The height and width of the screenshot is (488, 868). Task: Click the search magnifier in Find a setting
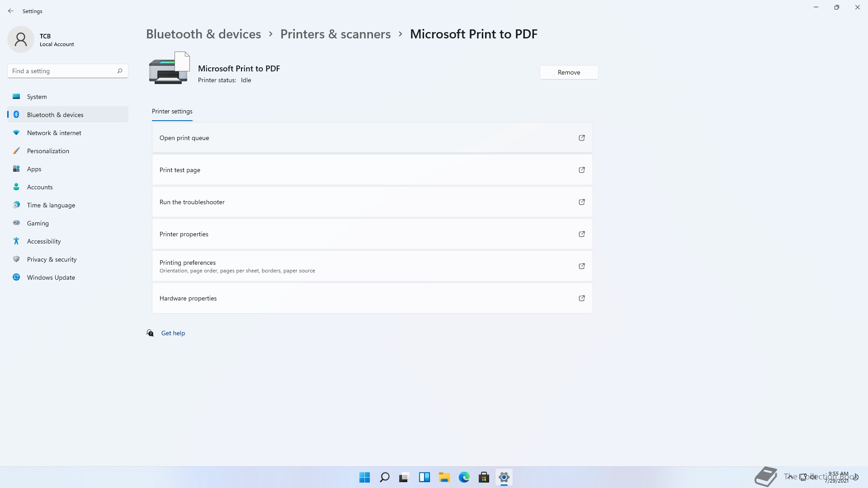click(120, 71)
